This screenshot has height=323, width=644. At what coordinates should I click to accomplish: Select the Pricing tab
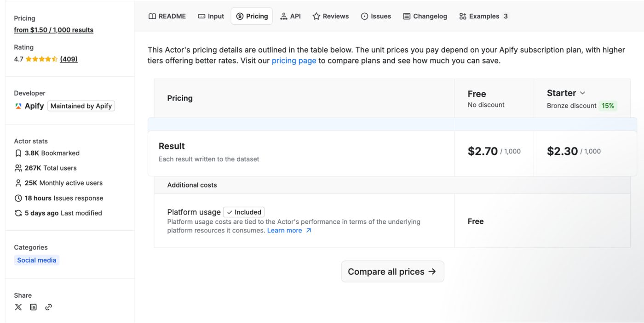click(x=252, y=16)
